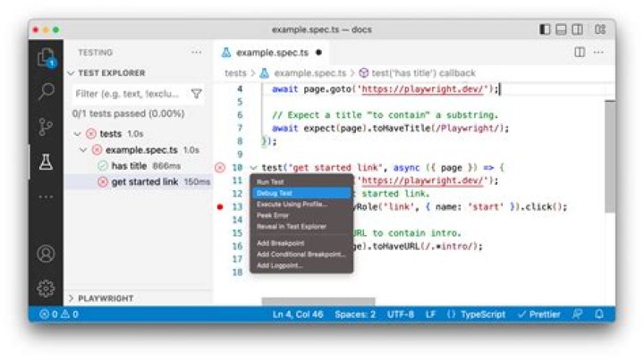Collapse example.spec.ts tree node
644x360 pixels.
pyautogui.click(x=83, y=150)
